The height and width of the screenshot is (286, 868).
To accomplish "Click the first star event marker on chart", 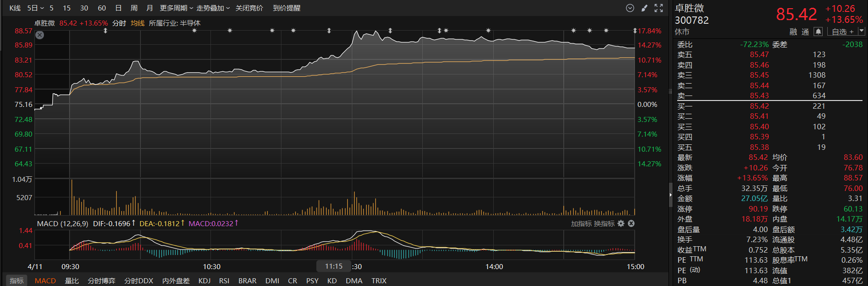I will [194, 31].
